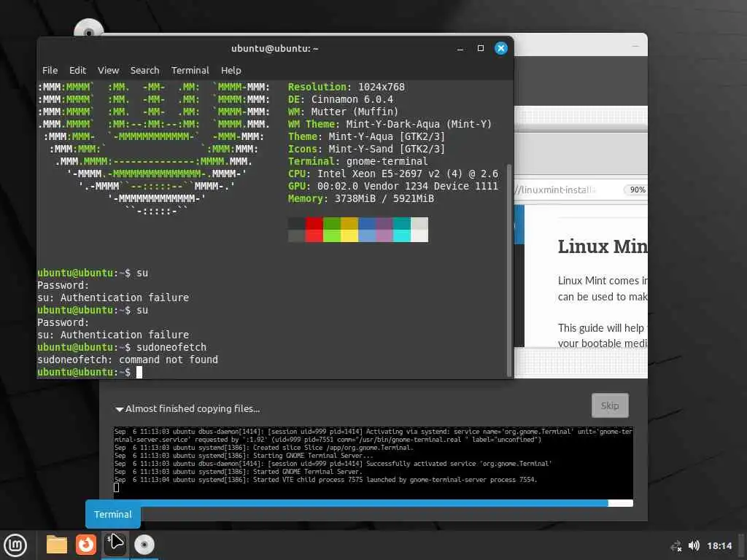Click 'Memory: 3738MiB / 5921MiB' line

coord(360,198)
